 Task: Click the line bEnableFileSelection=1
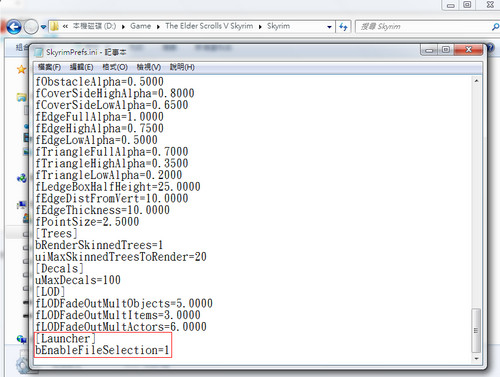tap(102, 350)
